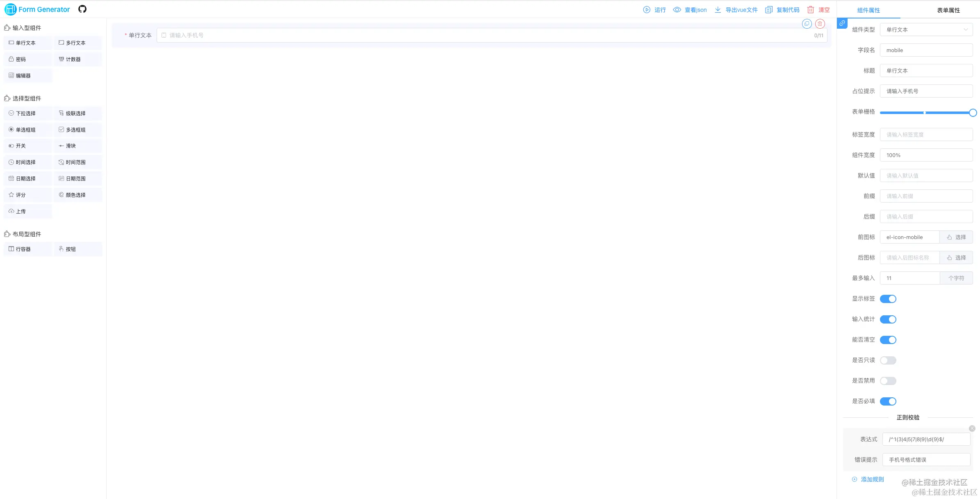Switch to the form properties (表单属性) tab
980x499 pixels.
click(948, 10)
